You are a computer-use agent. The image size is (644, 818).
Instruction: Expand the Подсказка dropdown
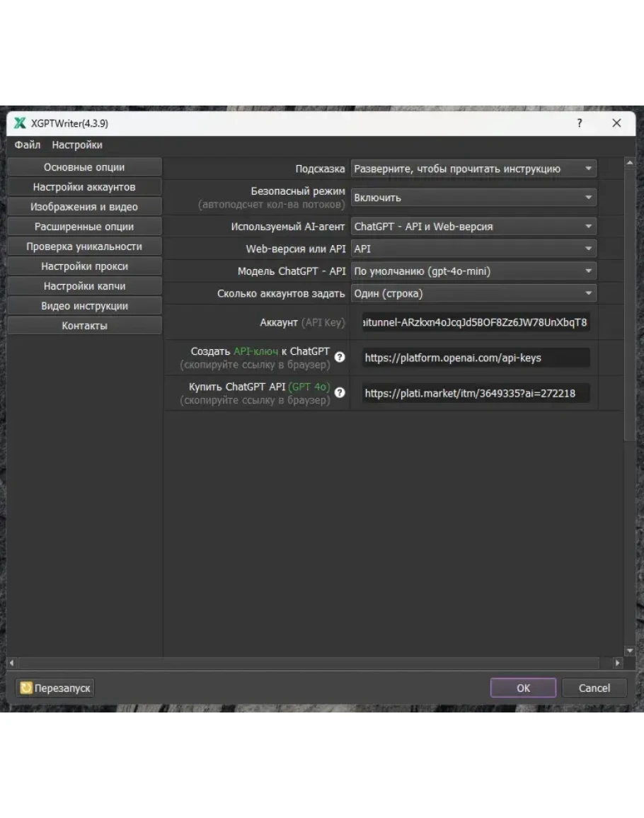(473, 169)
